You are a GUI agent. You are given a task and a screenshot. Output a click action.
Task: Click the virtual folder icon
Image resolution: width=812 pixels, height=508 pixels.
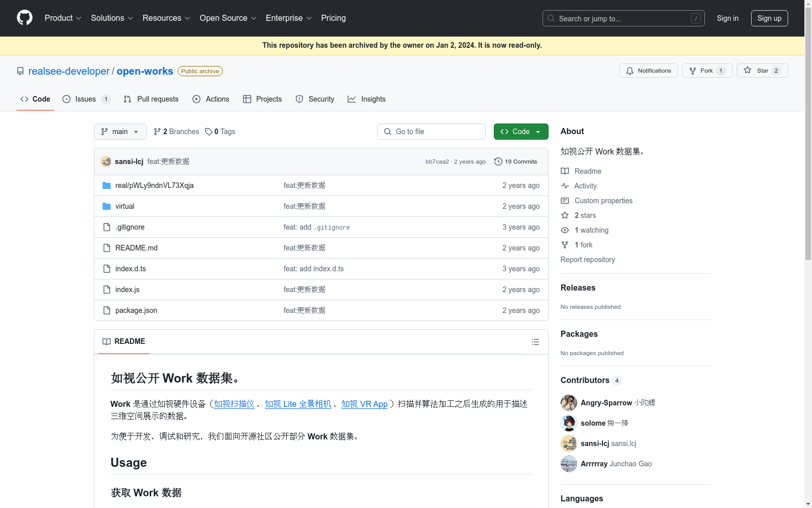coord(107,206)
